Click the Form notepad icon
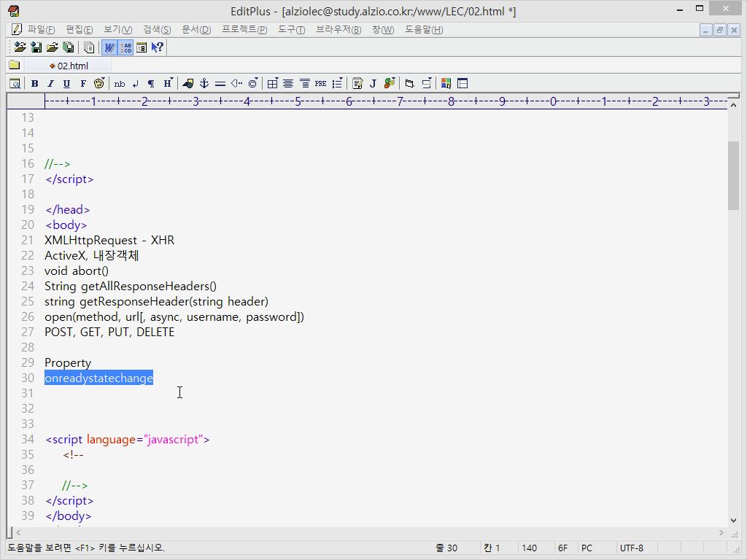Viewport: 747px width, 560px height. pyautogui.click(x=357, y=83)
